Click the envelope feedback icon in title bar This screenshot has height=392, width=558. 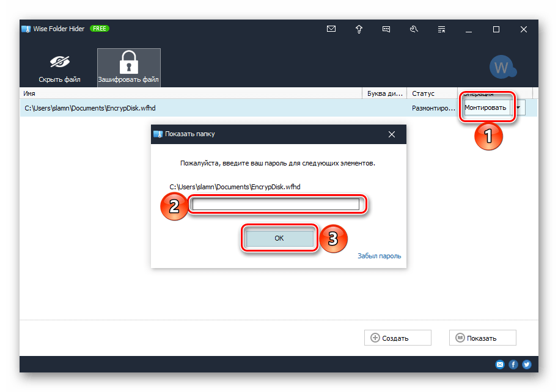pos(331,29)
